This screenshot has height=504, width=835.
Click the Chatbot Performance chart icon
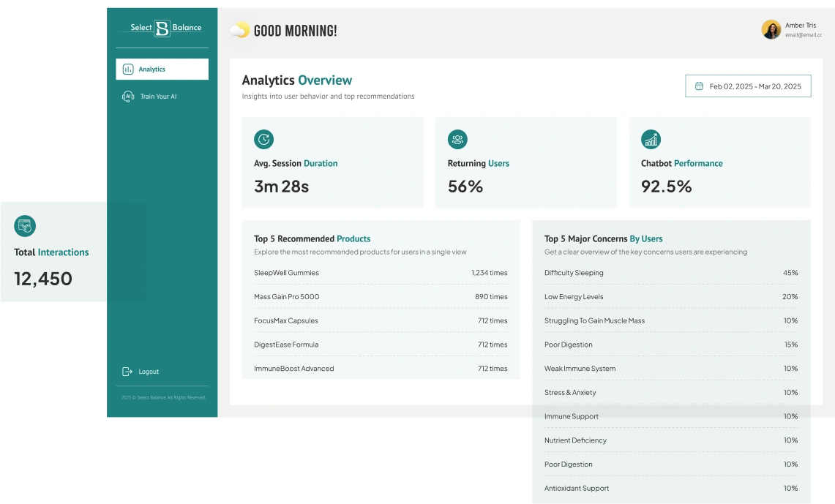(x=651, y=139)
